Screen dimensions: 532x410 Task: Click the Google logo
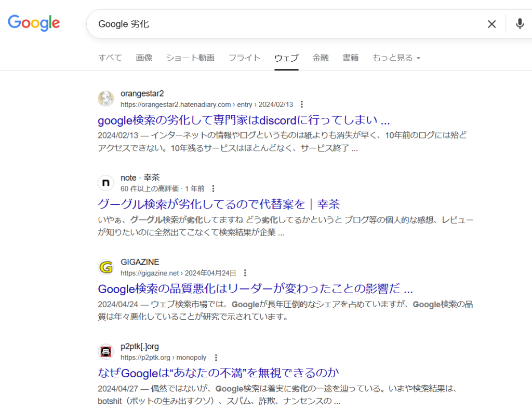pos(34,23)
